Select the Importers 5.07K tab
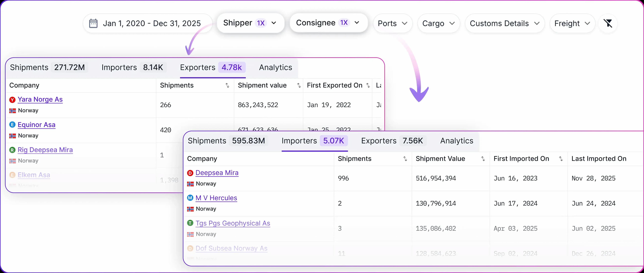The height and width of the screenshot is (273, 644). click(314, 141)
